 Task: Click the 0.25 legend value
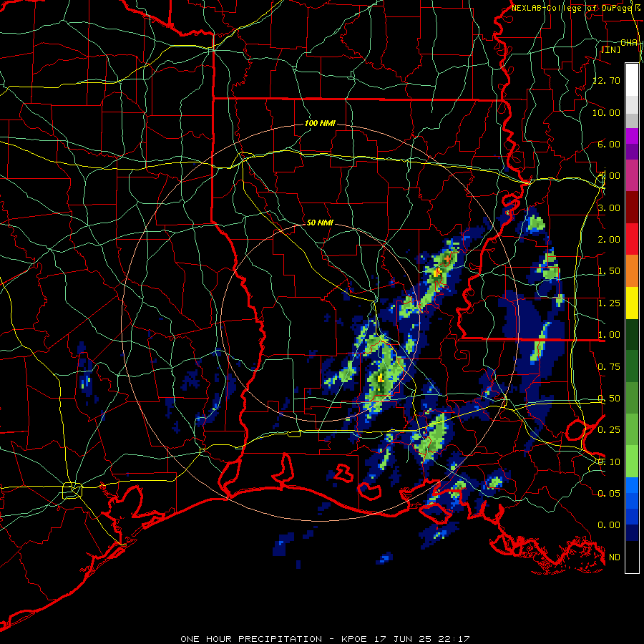click(609, 430)
